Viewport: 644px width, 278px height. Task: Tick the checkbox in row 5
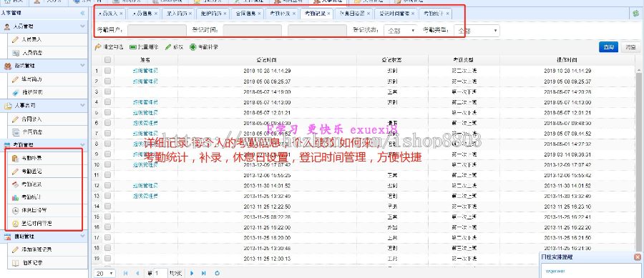107,112
